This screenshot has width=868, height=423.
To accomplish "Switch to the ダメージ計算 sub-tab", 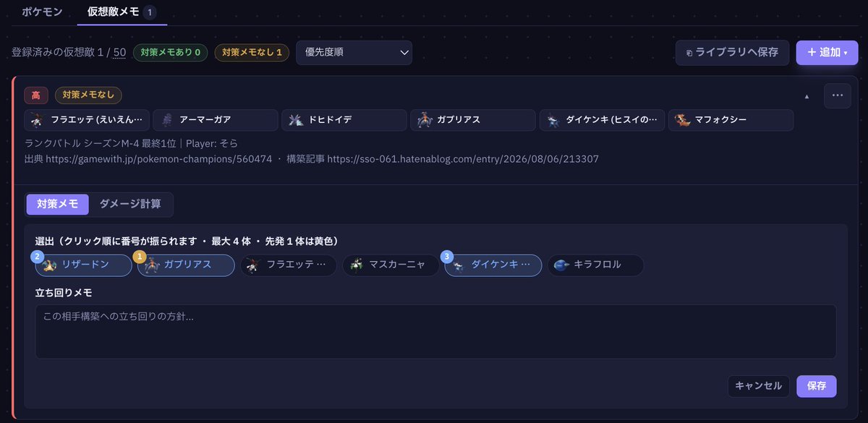I will point(130,205).
